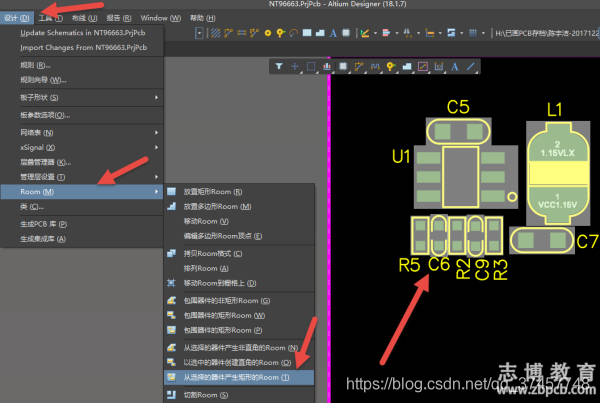This screenshot has width=600, height=403.
Task: Select the diagonal line tool in floating toolbar
Action: pyautogui.click(x=471, y=66)
